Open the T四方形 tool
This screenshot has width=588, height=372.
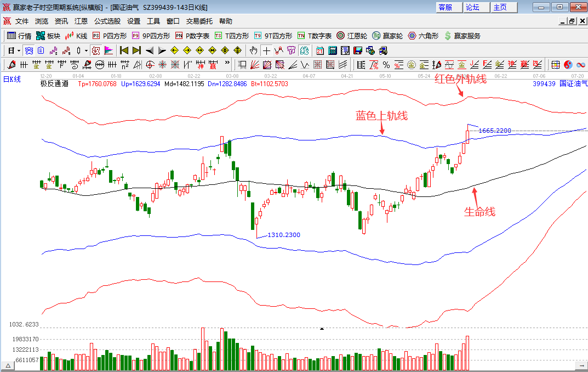[x=232, y=36]
